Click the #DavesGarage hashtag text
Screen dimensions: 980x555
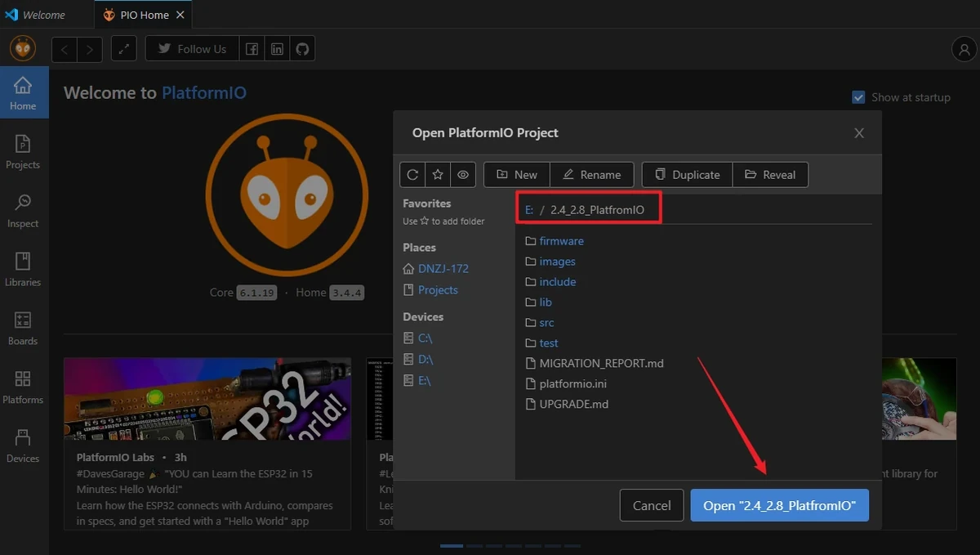(109, 473)
